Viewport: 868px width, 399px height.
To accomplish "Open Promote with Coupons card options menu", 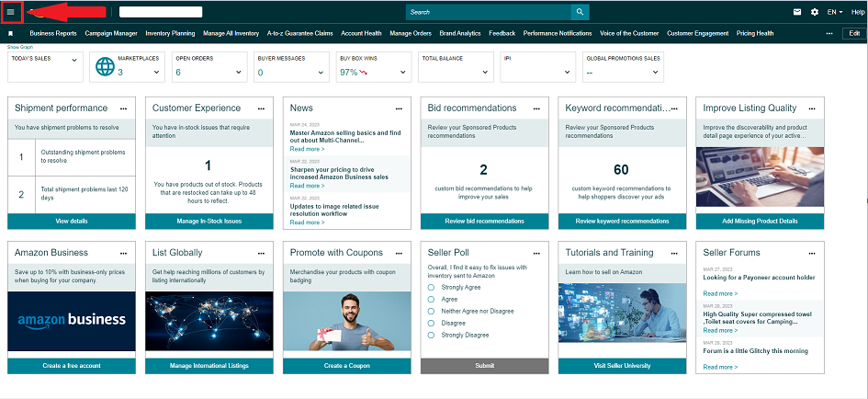I will (x=400, y=253).
